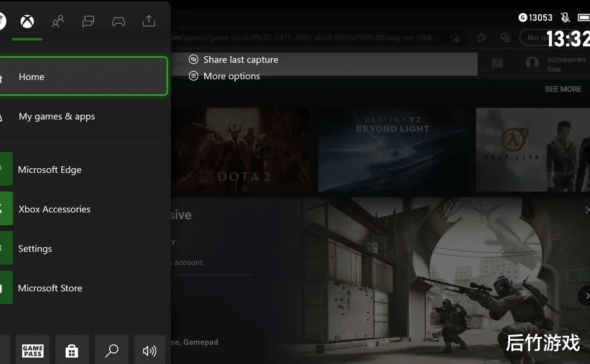
Task: Click the browser address bar URL
Action: click(x=303, y=37)
